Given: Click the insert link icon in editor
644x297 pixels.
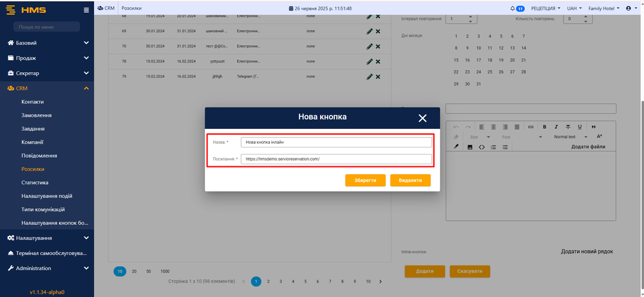Looking at the screenshot, I should point(531,127).
